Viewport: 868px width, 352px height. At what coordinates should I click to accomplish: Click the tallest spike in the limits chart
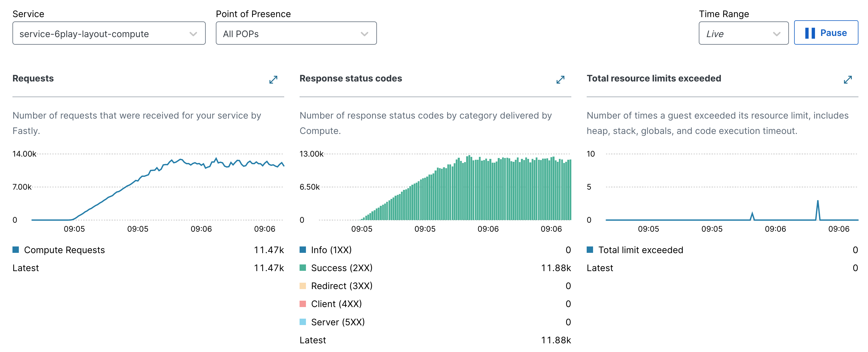click(818, 202)
